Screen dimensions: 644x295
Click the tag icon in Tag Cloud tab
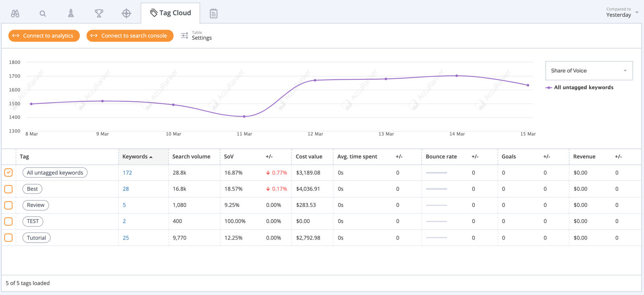point(153,13)
